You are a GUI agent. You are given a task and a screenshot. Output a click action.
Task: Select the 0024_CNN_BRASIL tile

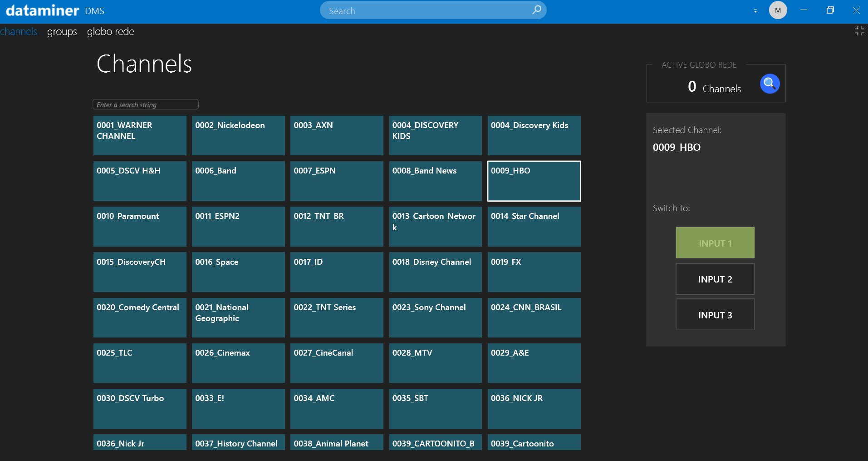534,317
